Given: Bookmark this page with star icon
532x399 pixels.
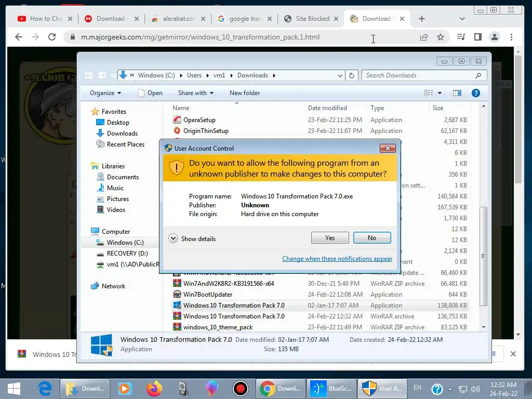Looking at the screenshot, I should click(441, 37).
